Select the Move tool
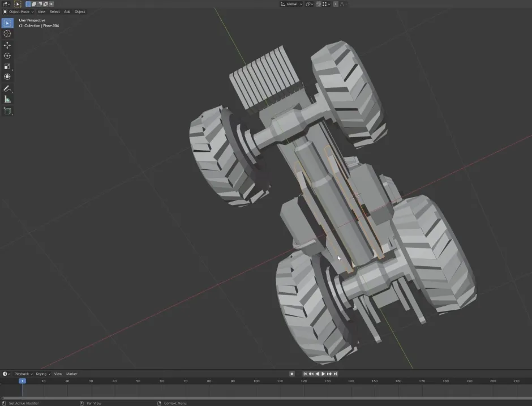This screenshot has width=532, height=406. pos(7,45)
